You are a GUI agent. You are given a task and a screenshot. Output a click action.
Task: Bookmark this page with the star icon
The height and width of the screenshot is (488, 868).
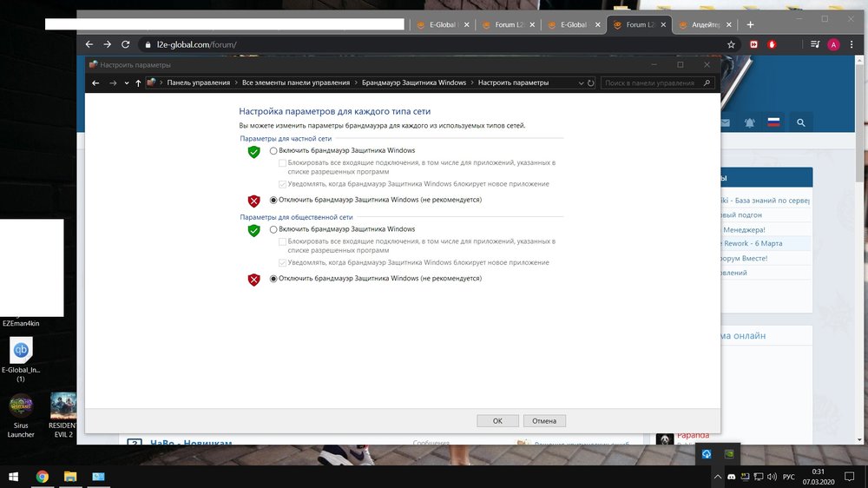[731, 44]
